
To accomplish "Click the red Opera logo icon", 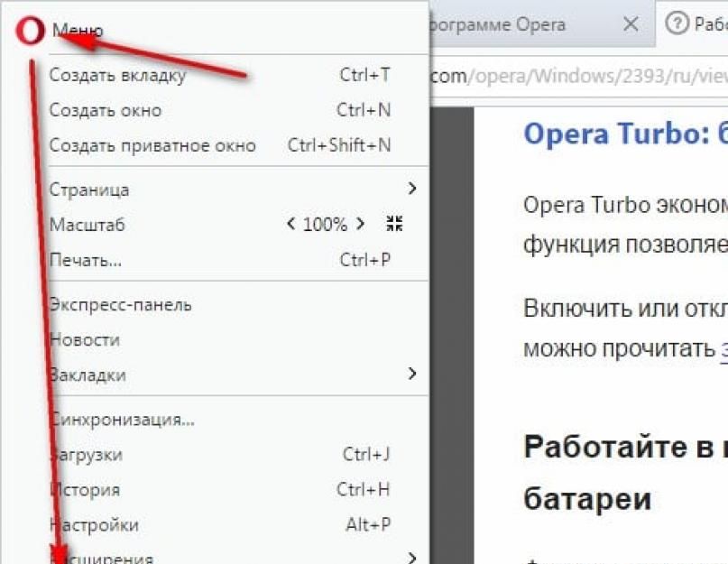I will coord(30,31).
